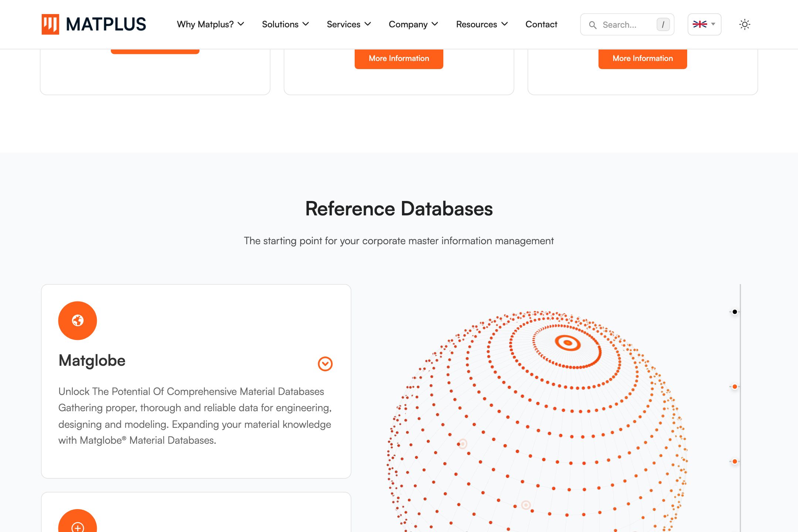This screenshot has width=798, height=532.
Task: Select the black top marker on the vertical timeline
Action: pyautogui.click(x=735, y=312)
